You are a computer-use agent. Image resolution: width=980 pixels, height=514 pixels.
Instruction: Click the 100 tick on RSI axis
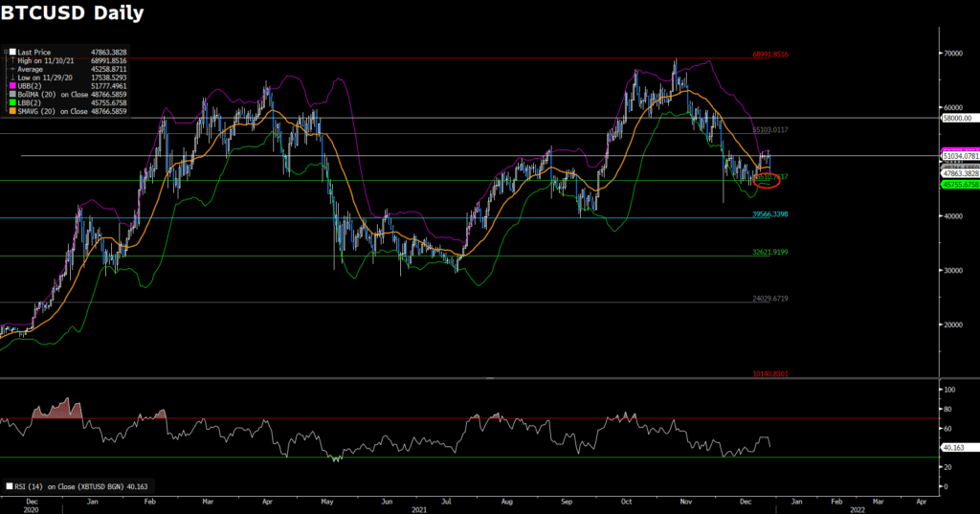(x=950, y=390)
